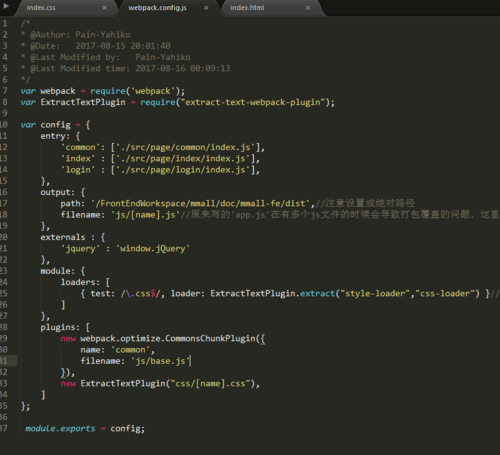Click the 'js/[name].js' filename string

coord(145,215)
